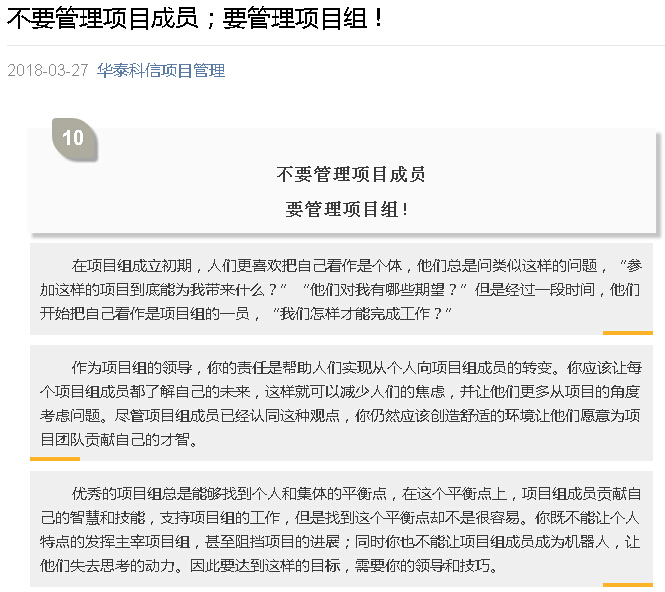This screenshot has width=665, height=592.
Task: Click the number 10 badge
Action: tap(74, 139)
